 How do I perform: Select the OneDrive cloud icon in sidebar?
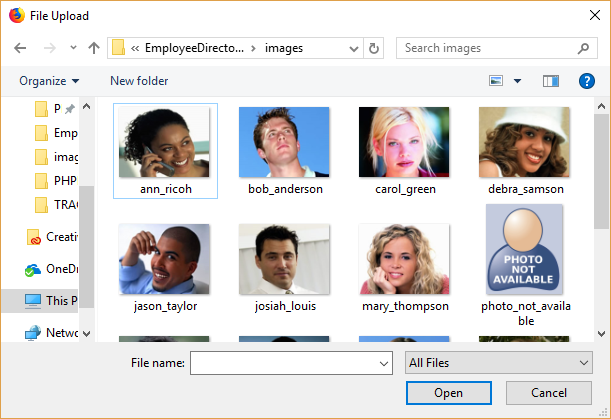tap(33, 269)
